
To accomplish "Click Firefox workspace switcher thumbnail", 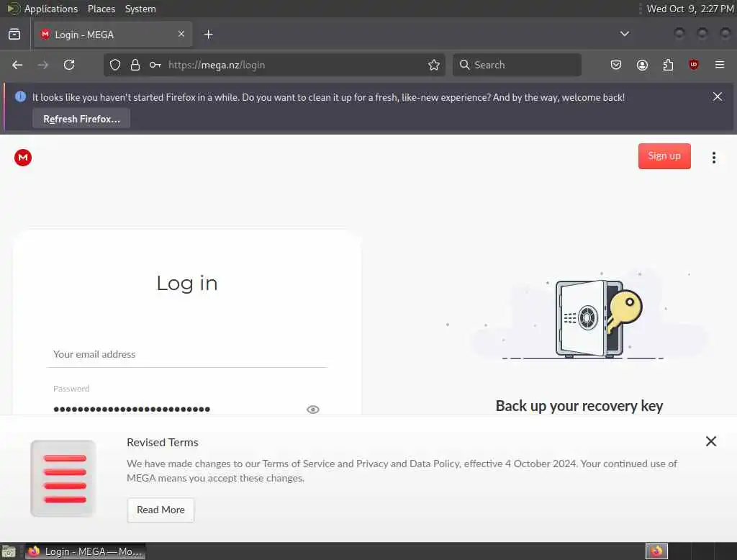I will [x=656, y=551].
